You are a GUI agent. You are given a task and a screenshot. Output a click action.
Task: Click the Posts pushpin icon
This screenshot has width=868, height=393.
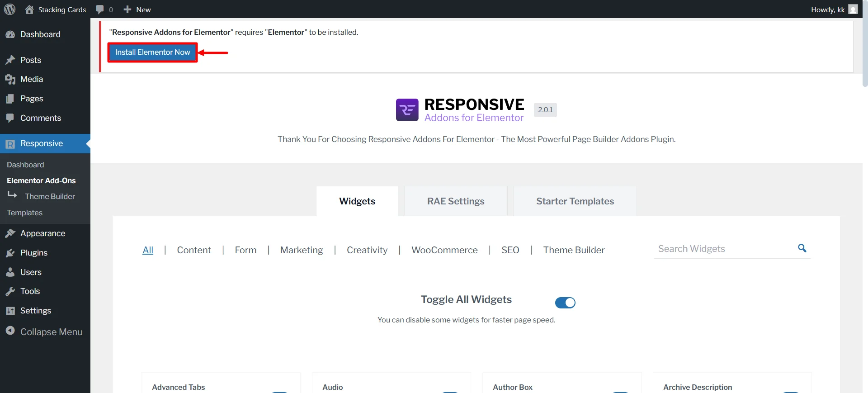tap(10, 60)
